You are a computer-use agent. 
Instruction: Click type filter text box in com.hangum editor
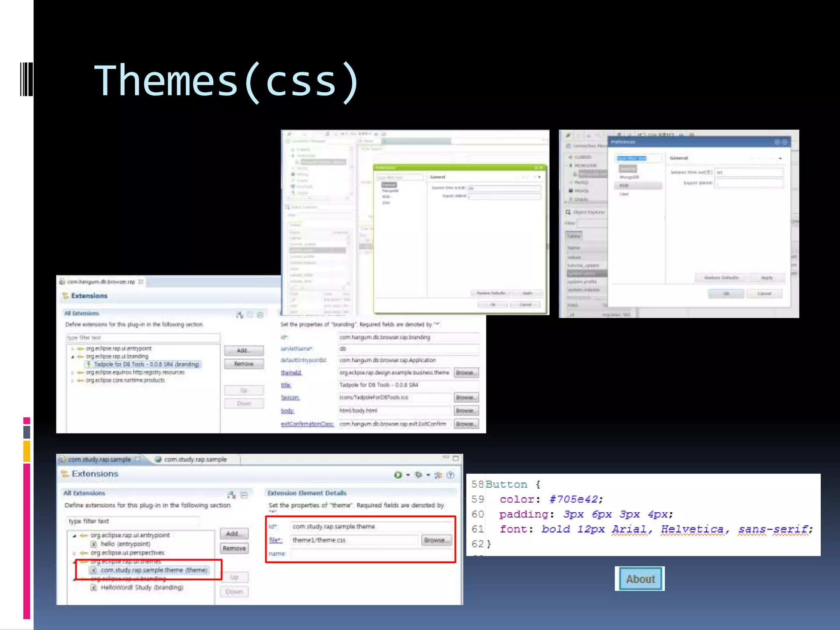pyautogui.click(x=143, y=338)
